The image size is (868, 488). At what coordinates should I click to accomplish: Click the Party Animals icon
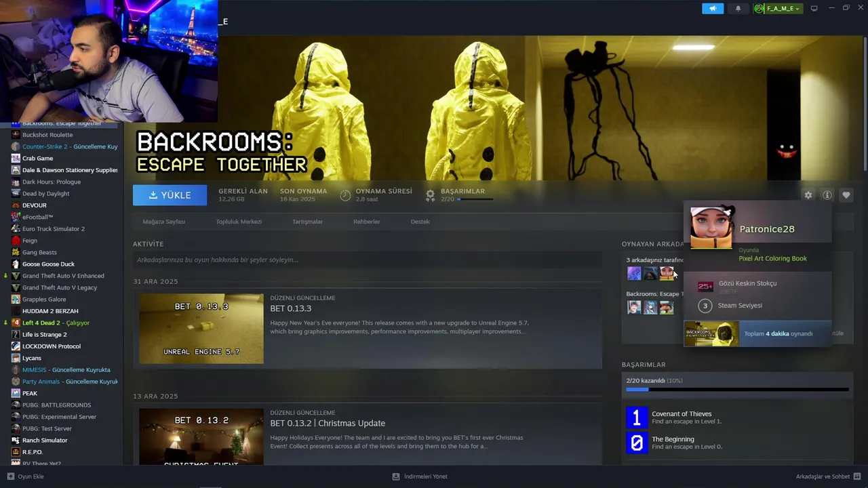point(16,382)
